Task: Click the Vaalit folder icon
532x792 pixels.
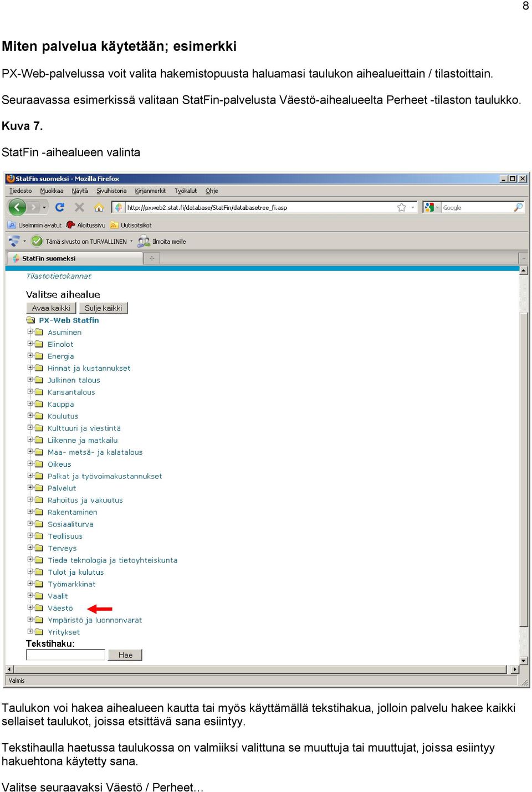Action: (x=39, y=596)
